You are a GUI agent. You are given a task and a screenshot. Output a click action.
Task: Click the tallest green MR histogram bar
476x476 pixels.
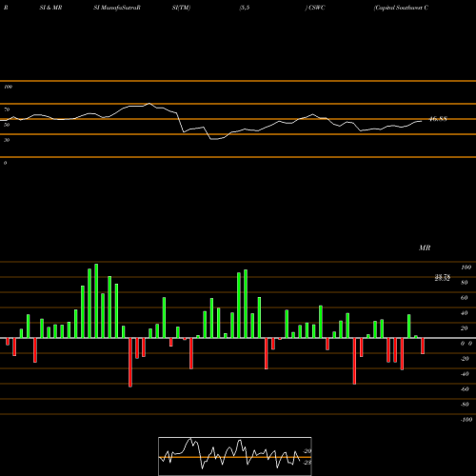96,301
